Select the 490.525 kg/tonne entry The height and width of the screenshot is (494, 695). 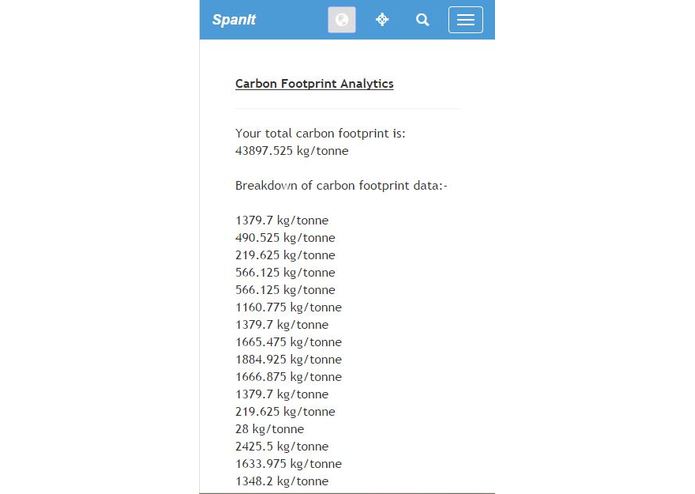point(285,237)
